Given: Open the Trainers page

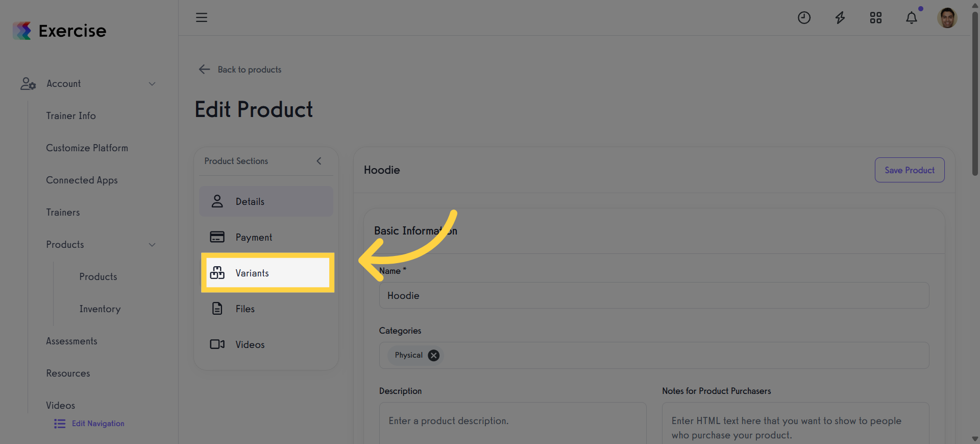Looking at the screenshot, I should coord(63,213).
